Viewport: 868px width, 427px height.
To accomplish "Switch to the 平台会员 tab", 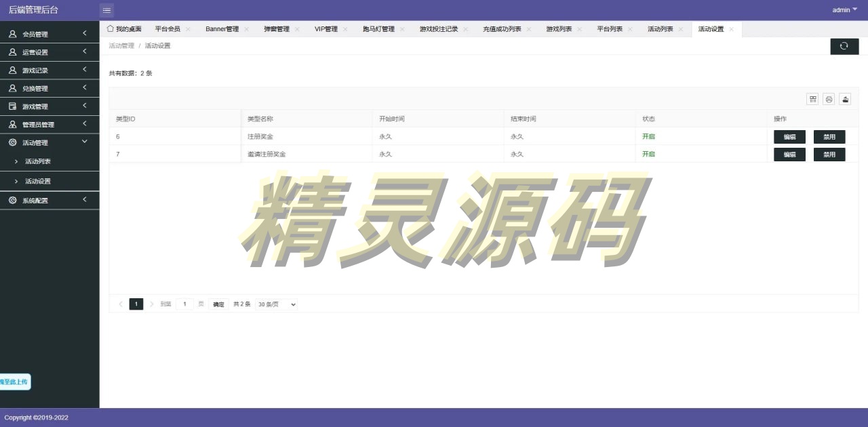I will coord(167,29).
